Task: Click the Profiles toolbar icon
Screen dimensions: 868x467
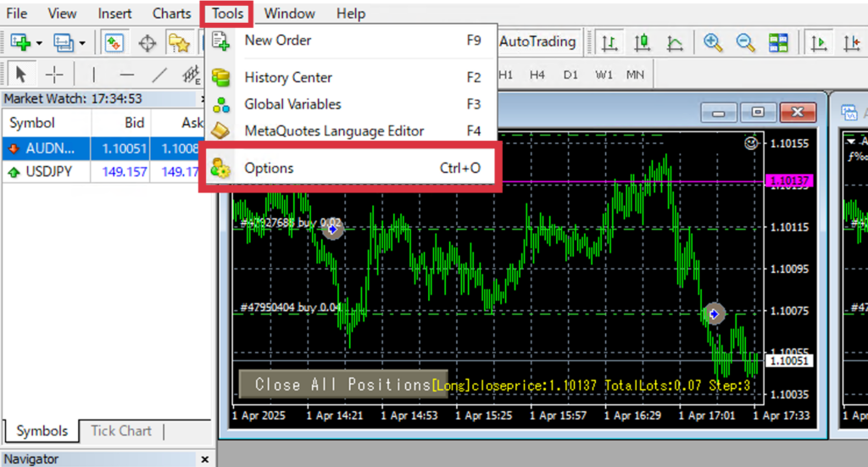Action: coord(63,42)
